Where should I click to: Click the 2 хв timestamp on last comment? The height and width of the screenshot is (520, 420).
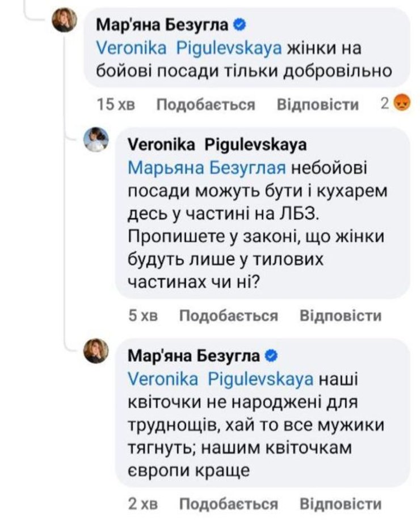click(x=143, y=504)
